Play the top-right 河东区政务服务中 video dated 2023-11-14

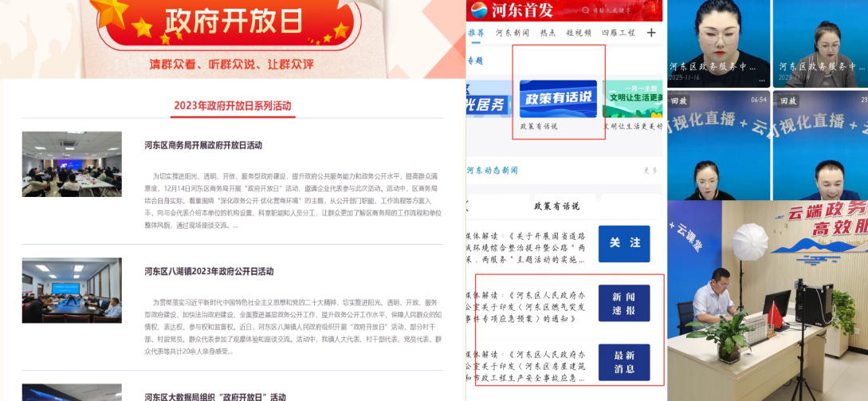point(820,43)
